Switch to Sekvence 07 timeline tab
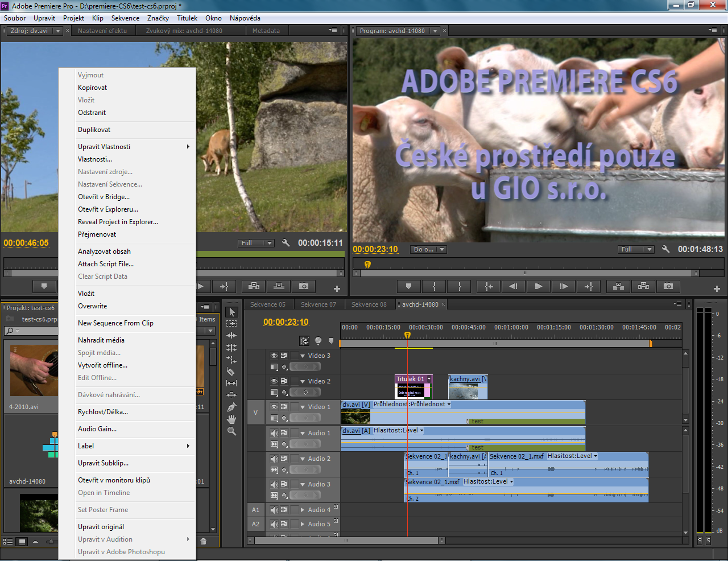This screenshot has width=728, height=561. coord(318,304)
